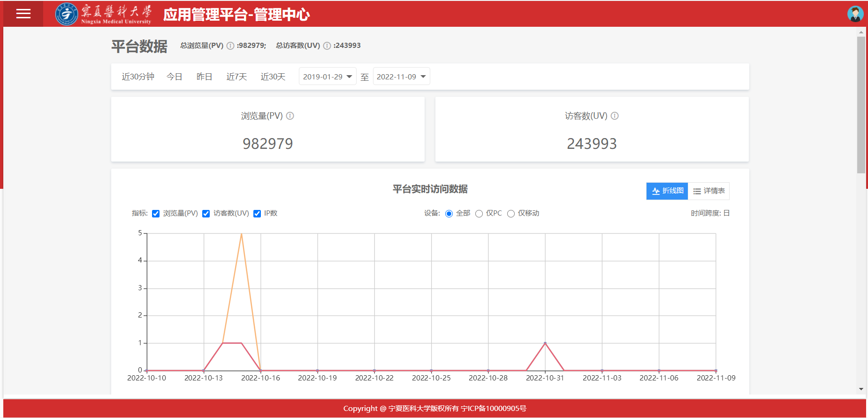
Task: Click info icon beside 总浏览量(PV) header
Action: click(x=230, y=46)
